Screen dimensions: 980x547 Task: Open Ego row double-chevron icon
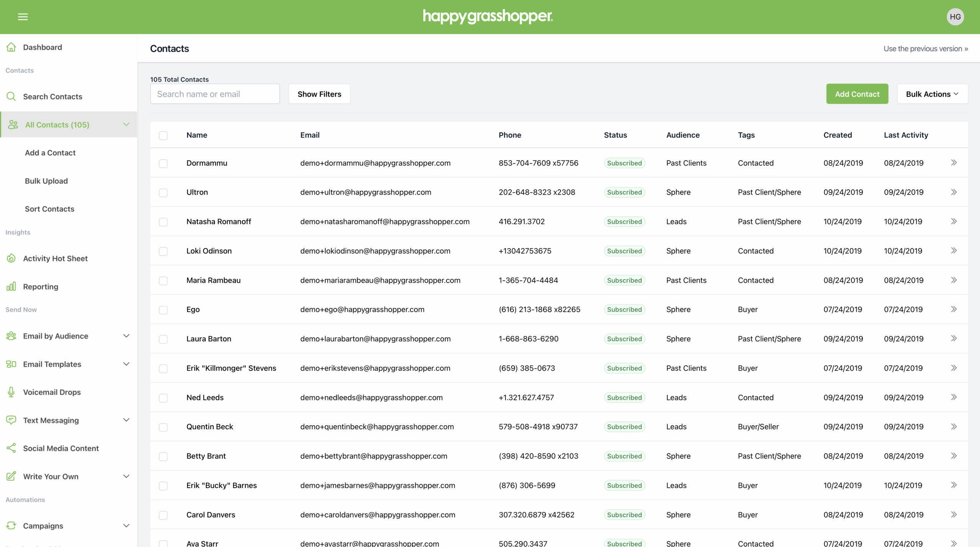tap(954, 309)
